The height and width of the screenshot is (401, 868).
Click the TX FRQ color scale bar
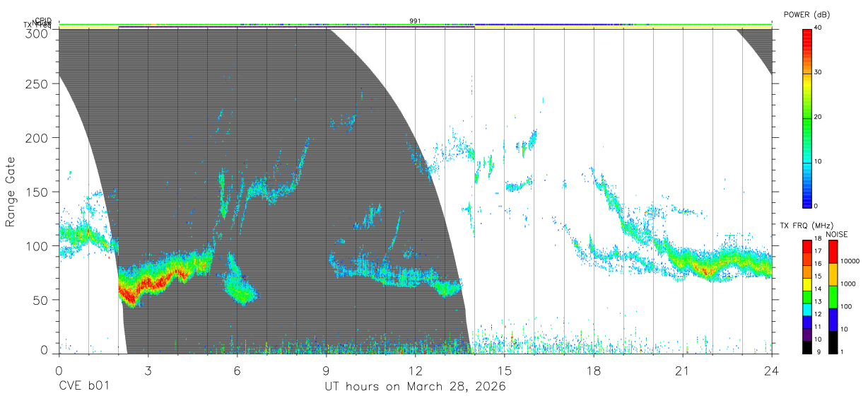click(x=807, y=296)
